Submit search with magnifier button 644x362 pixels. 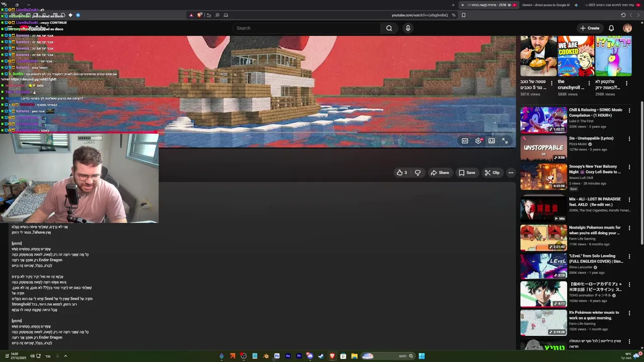(389, 28)
